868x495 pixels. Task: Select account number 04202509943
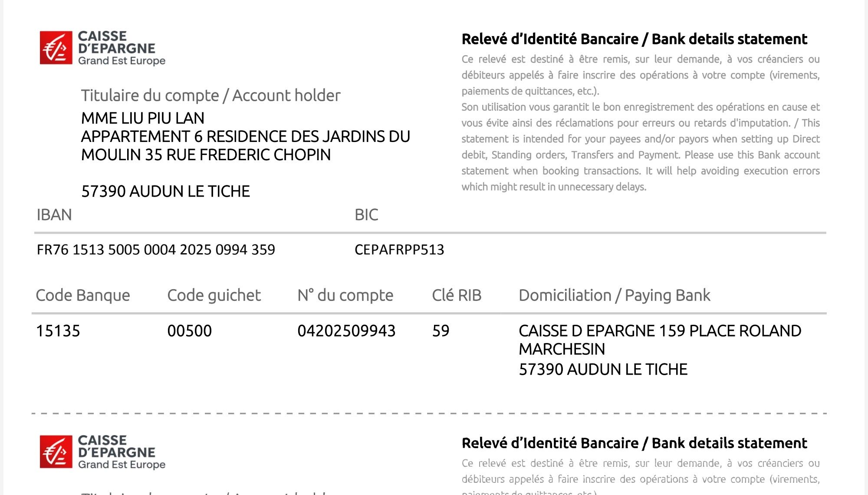tap(346, 331)
